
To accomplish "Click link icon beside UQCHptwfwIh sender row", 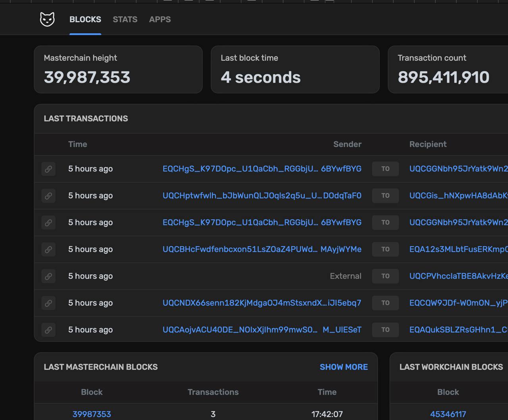I will click(48, 196).
